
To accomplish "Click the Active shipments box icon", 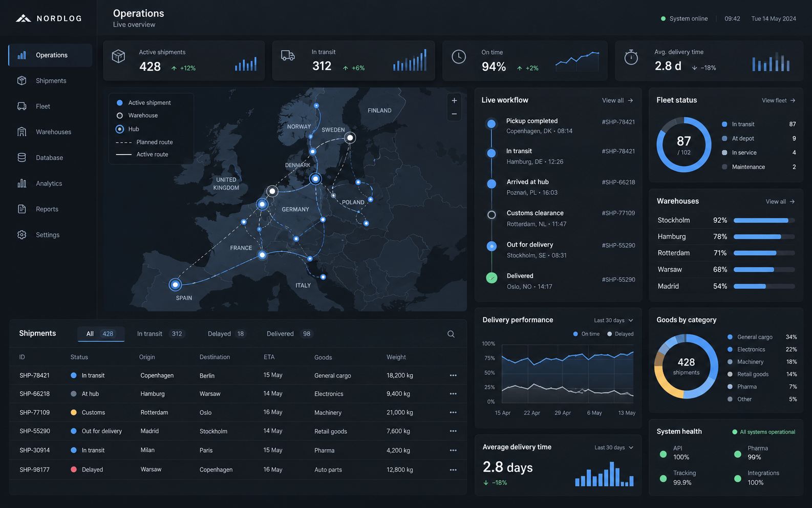I will point(118,56).
